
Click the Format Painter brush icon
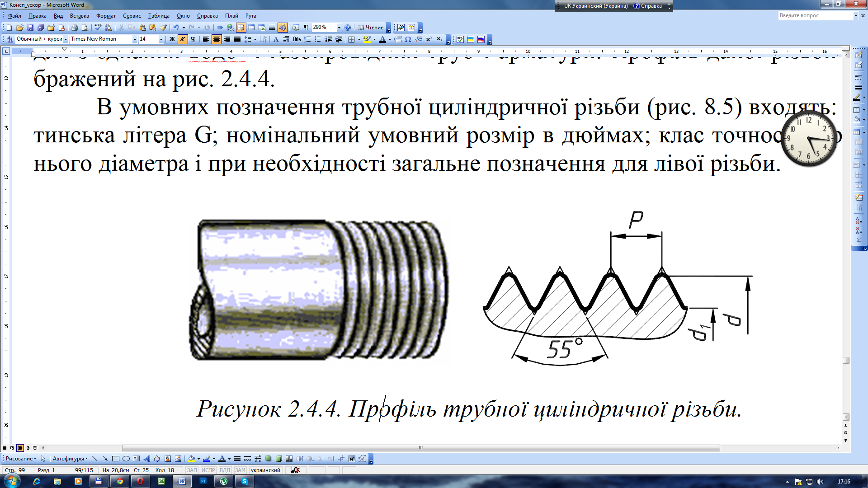164,28
